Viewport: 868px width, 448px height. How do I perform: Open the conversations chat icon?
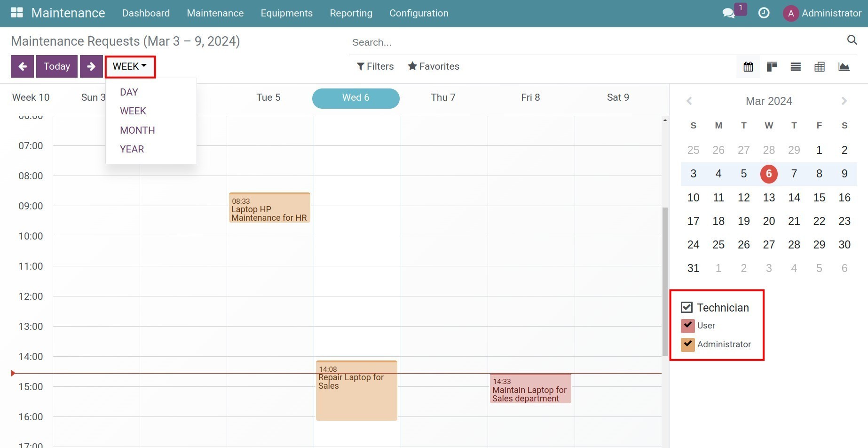pyautogui.click(x=728, y=13)
